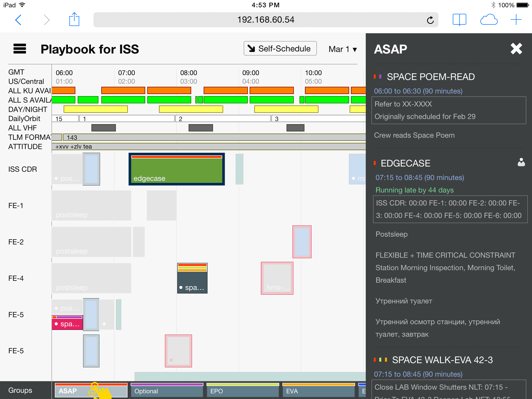Image resolution: width=532 pixels, height=399 pixels.
Task: Click the FE-2 row label
Action: (x=16, y=242)
